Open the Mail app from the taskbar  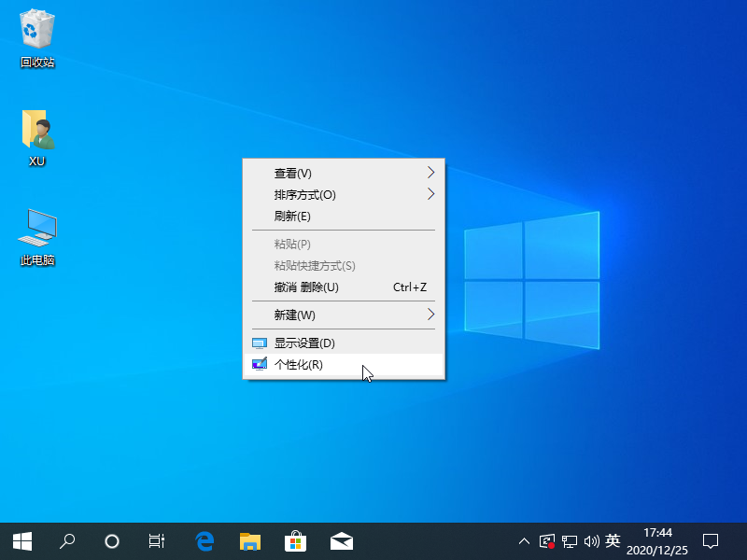coord(342,540)
